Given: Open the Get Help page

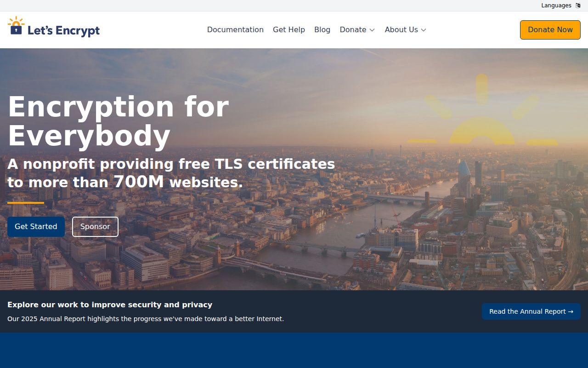Looking at the screenshot, I should click(288, 29).
